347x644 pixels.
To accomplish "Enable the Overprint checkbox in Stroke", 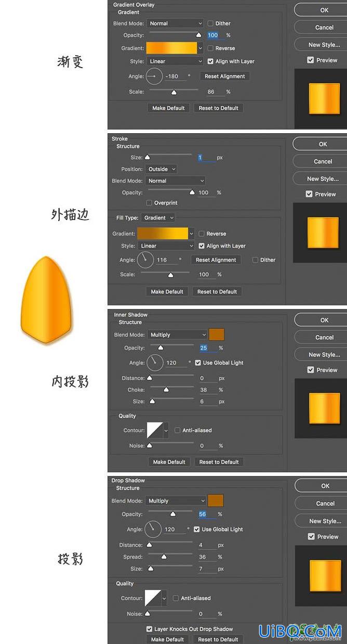I will [149, 203].
